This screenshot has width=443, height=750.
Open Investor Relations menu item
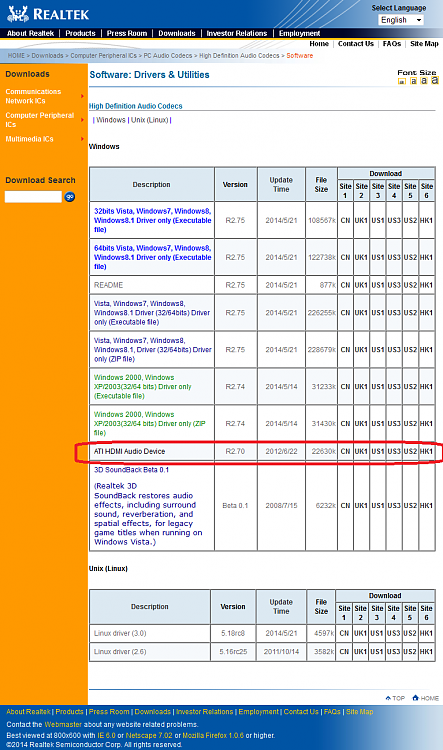[237, 33]
